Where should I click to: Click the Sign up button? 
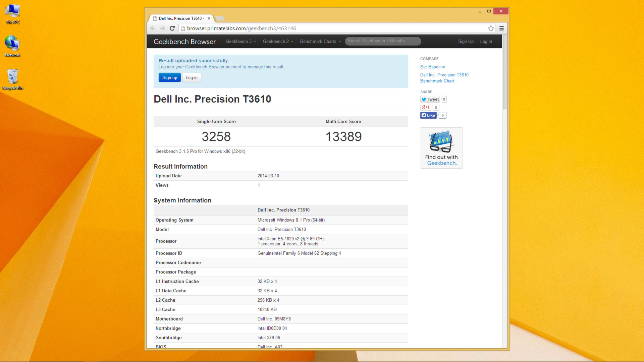tap(169, 77)
